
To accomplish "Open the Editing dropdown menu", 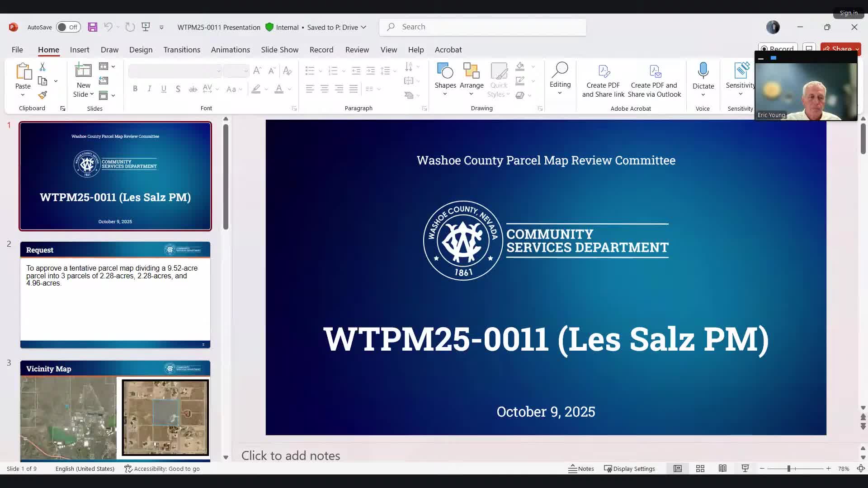I will 560,84.
